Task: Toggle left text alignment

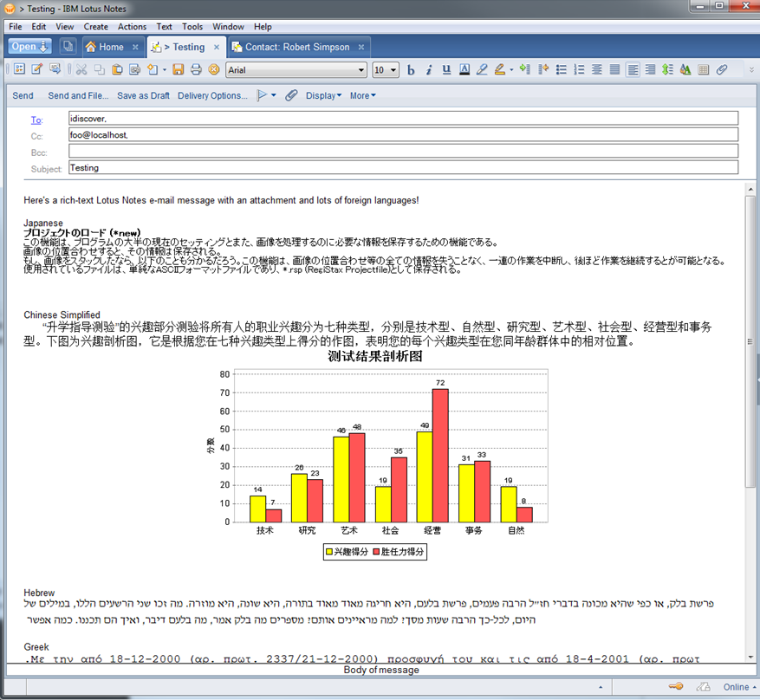Action: pyautogui.click(x=633, y=70)
